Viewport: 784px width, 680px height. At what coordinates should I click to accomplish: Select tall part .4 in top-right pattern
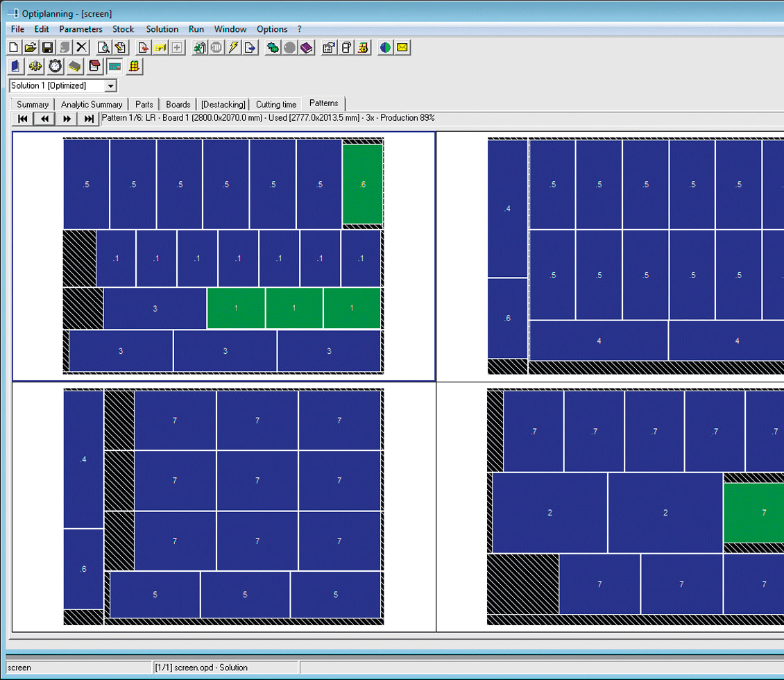click(x=507, y=208)
